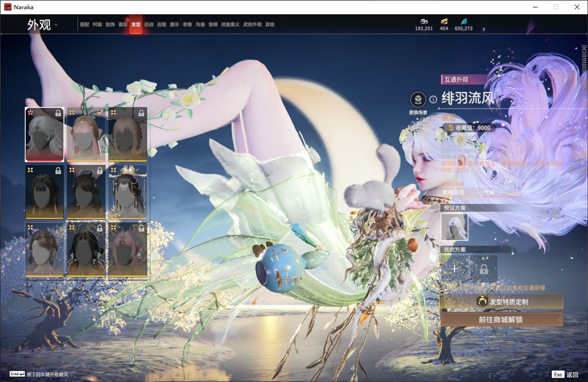Image resolution: width=588 pixels, height=382 pixels.
Task: Click the 更换场景 scene change icon
Action: [418, 100]
